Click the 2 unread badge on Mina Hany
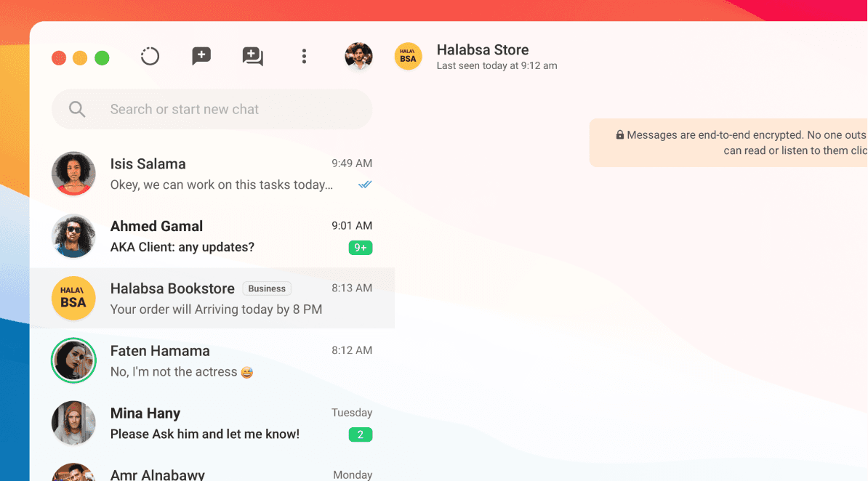This screenshot has height=481, width=868. (x=361, y=434)
